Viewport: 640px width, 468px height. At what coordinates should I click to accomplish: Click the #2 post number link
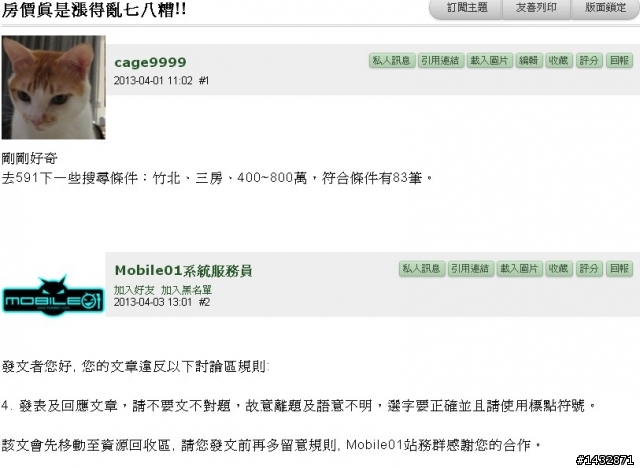tap(204, 302)
